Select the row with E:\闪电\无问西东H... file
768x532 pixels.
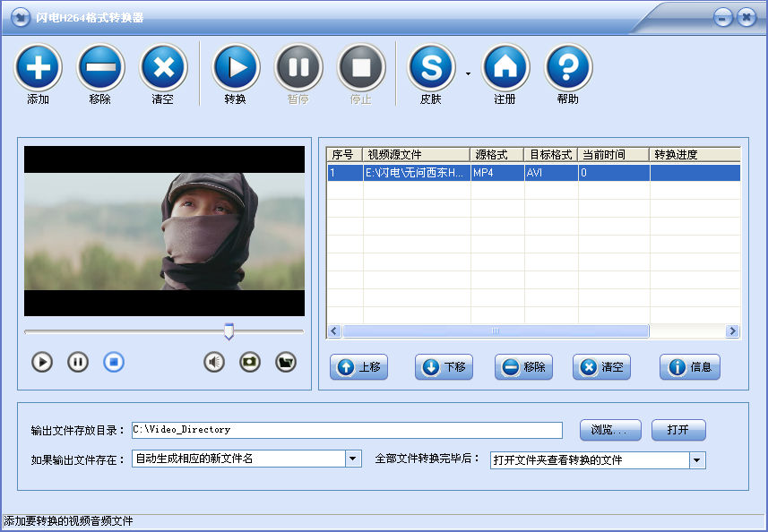534,173
